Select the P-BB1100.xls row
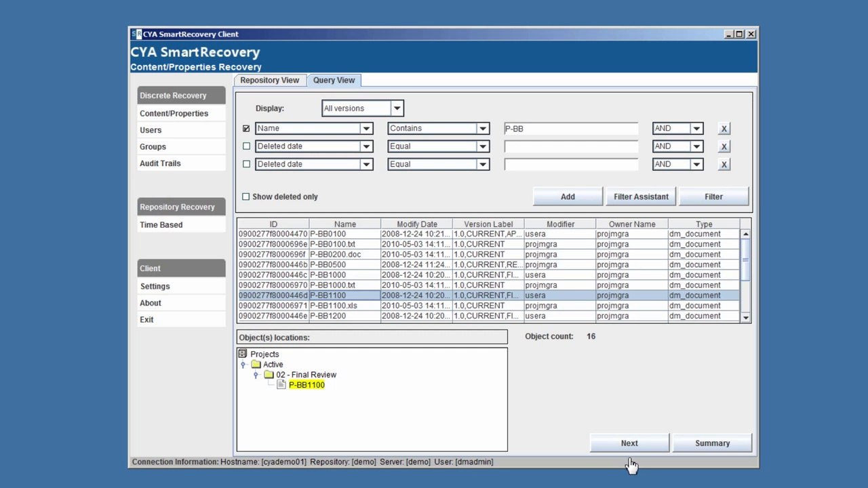 point(488,306)
